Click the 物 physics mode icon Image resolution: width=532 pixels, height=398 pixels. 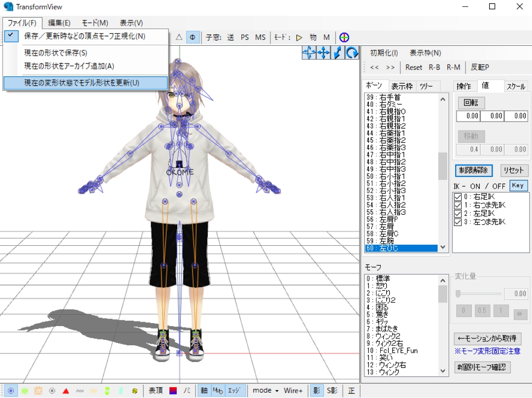pyautogui.click(x=313, y=36)
